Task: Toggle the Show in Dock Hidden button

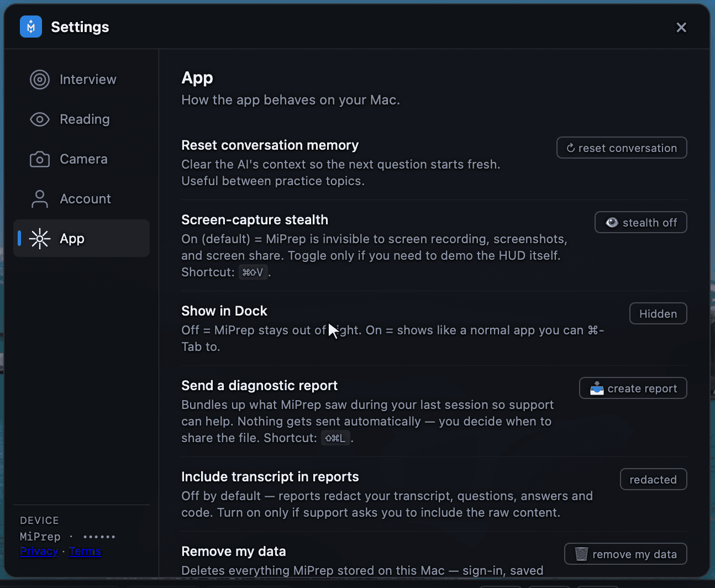Action: click(658, 313)
